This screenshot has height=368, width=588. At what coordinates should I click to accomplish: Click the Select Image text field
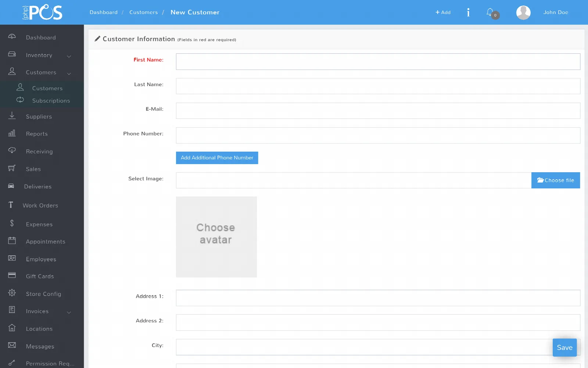(354, 180)
